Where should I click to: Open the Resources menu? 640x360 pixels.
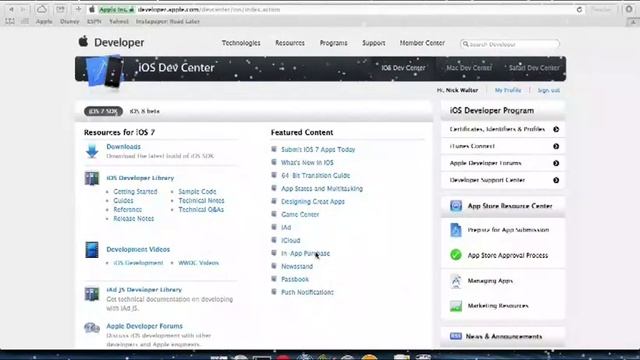(x=290, y=43)
